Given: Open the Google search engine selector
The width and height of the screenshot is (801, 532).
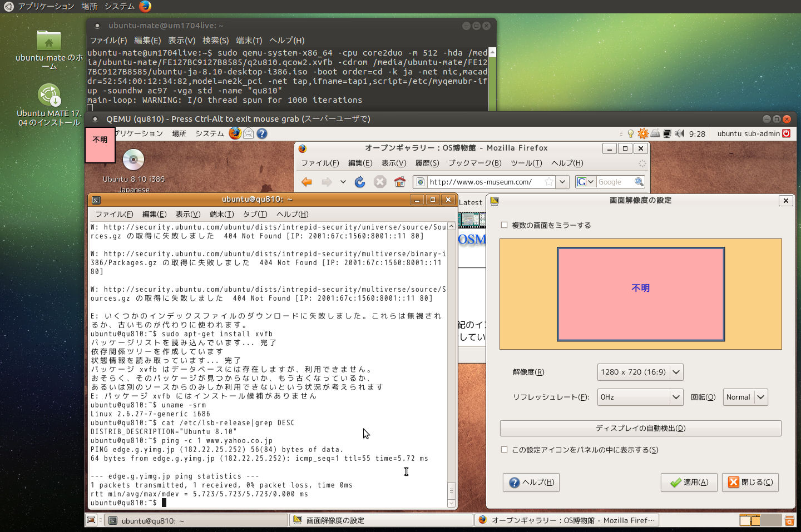Looking at the screenshot, I should point(586,182).
